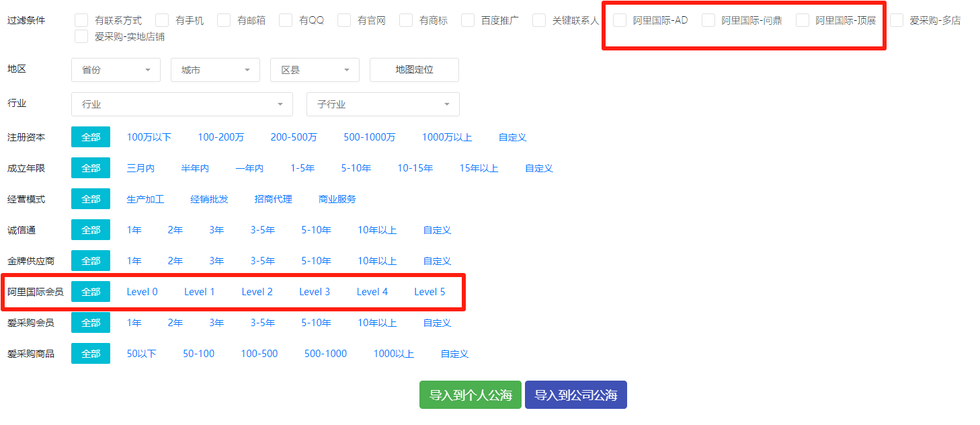Choose 生产加工 business mode
Viewport: 980px width, 425px height.
tap(146, 199)
